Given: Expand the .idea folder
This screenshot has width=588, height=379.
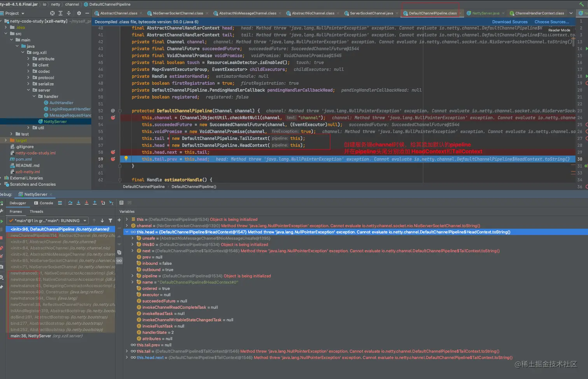Looking at the screenshot, I should click(5, 27).
